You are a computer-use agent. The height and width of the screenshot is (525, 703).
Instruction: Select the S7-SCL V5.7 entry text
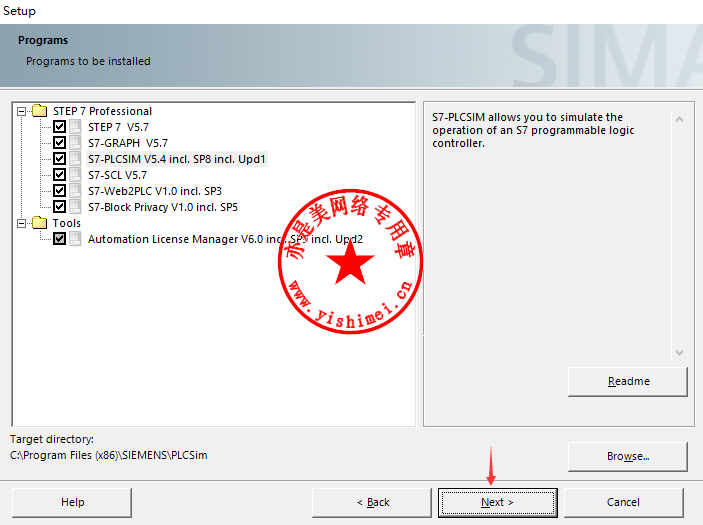coord(117,175)
